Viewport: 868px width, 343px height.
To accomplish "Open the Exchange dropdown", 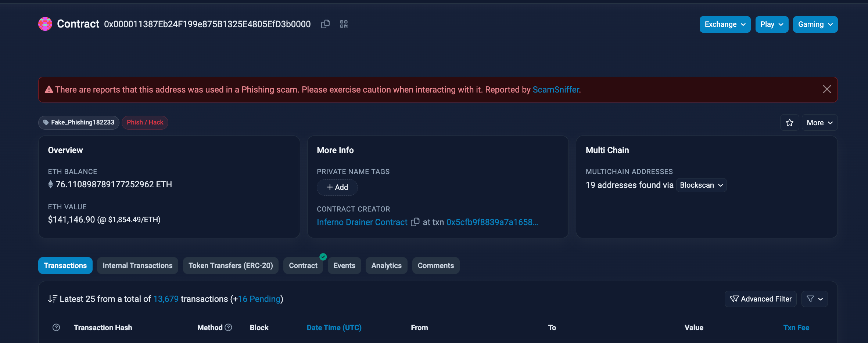I will coord(725,24).
